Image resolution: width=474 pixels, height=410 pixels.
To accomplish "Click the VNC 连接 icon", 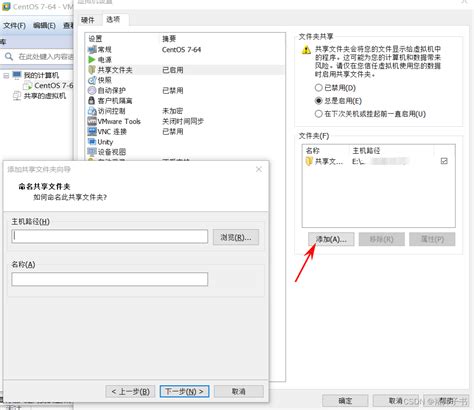I will (92, 131).
